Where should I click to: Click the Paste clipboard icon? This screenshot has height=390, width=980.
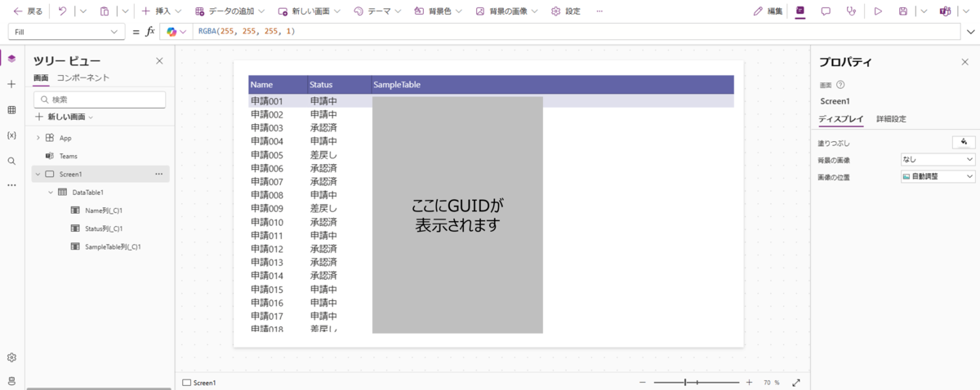click(x=104, y=11)
